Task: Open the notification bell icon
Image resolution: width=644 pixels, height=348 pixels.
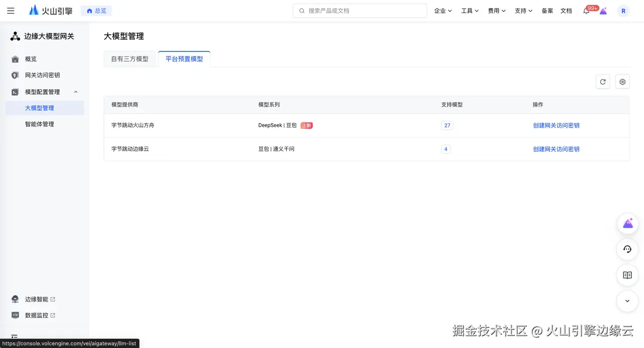Action: click(x=586, y=11)
